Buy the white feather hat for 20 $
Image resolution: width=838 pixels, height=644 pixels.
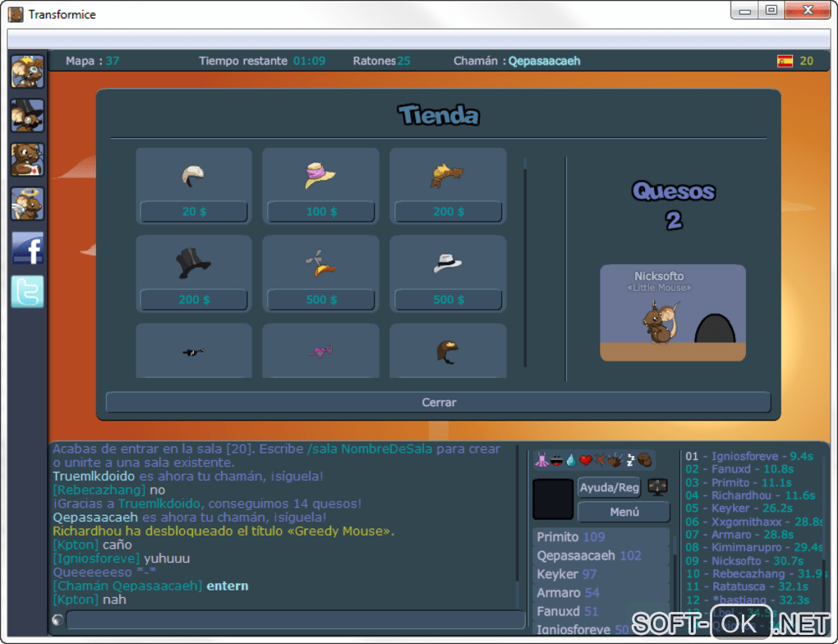pyautogui.click(x=194, y=211)
